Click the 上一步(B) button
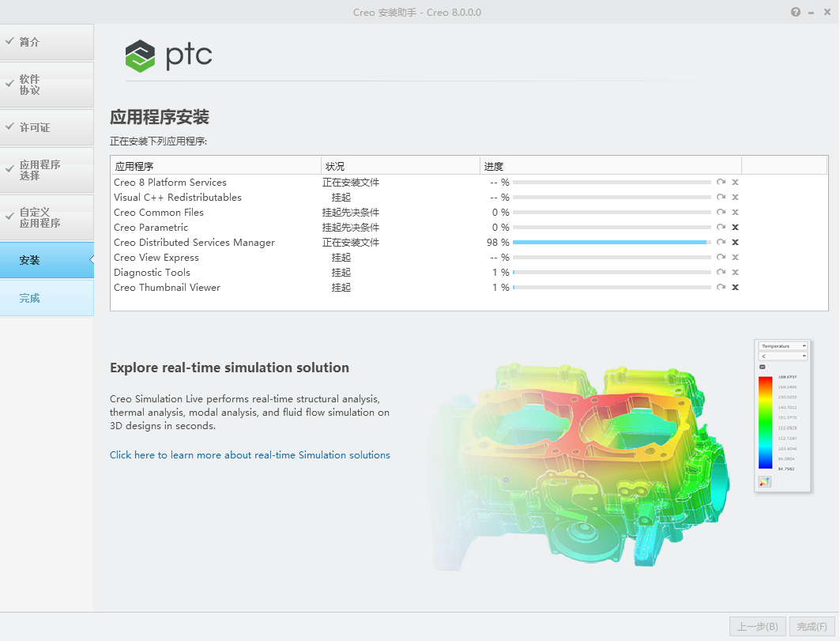Viewport: 840px width, 641px height. (x=757, y=627)
